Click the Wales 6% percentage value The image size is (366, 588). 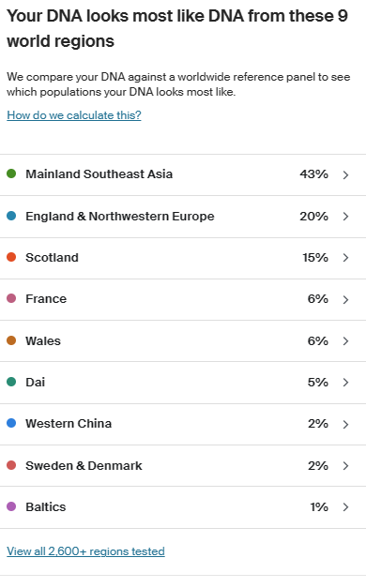click(x=318, y=340)
